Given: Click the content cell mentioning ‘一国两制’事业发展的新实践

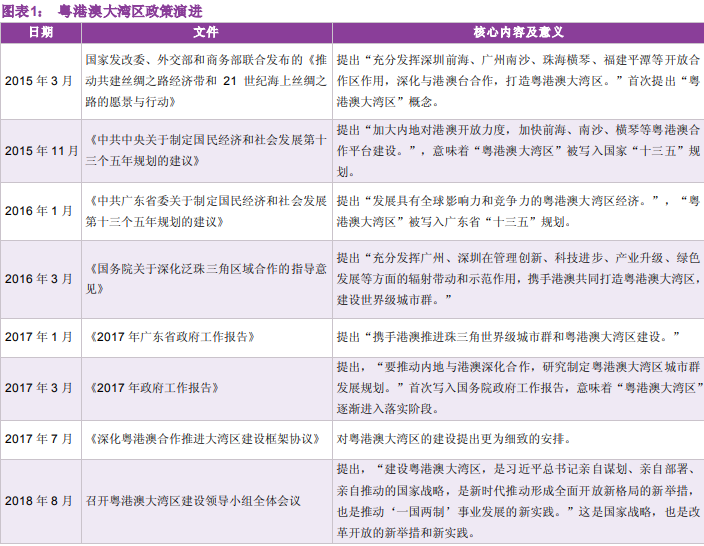Looking at the screenshot, I should click(x=519, y=501).
